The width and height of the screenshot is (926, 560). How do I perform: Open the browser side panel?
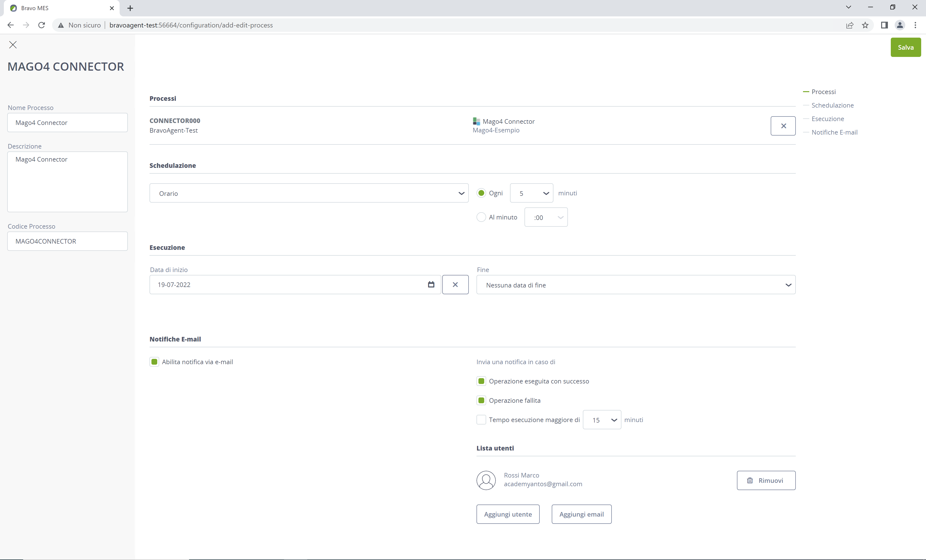tap(884, 25)
